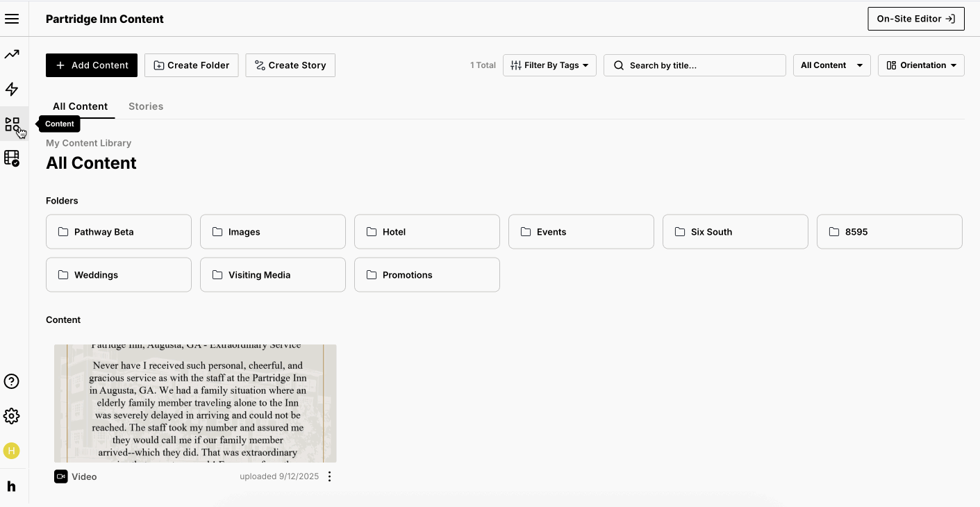Open the help question mark icon
The width and height of the screenshot is (980, 507).
12,381
